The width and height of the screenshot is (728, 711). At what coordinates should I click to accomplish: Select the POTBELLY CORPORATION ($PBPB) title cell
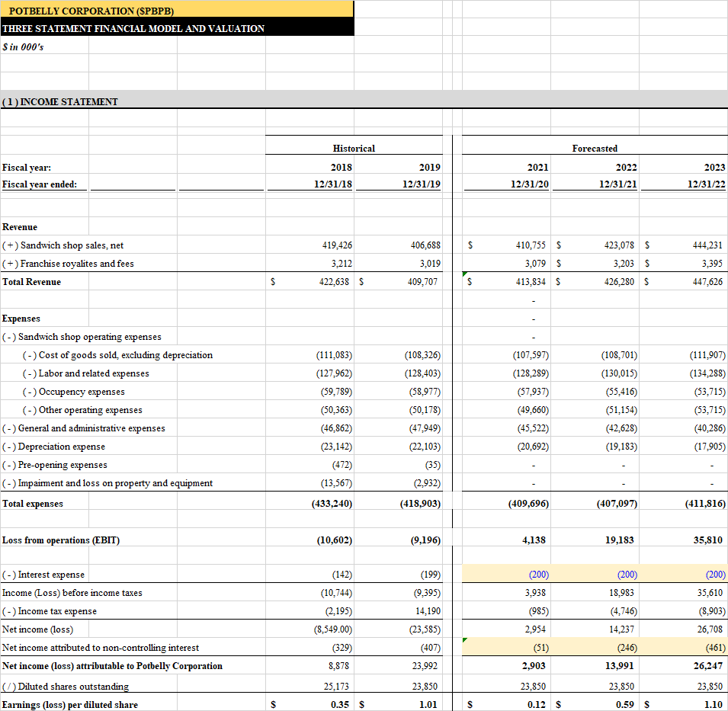[x=177, y=10]
